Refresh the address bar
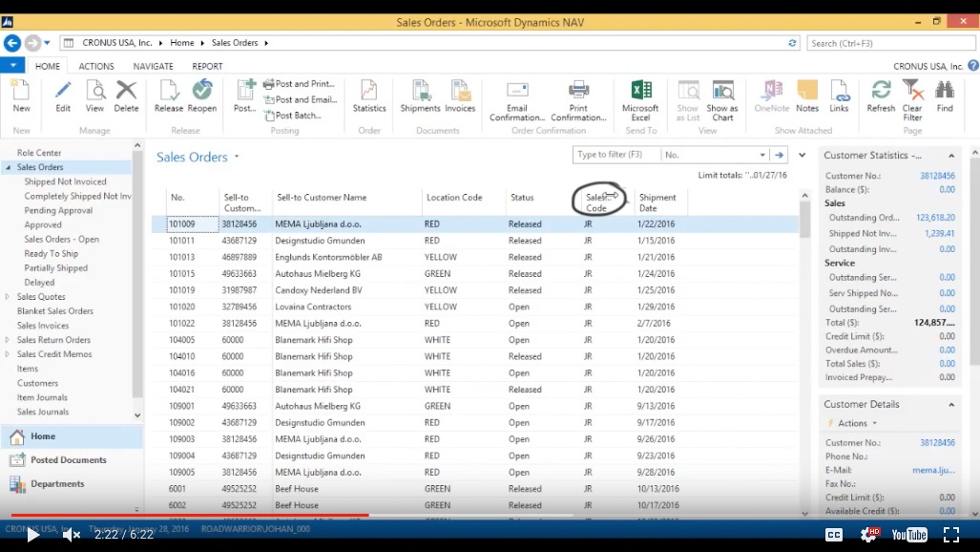 tap(792, 43)
